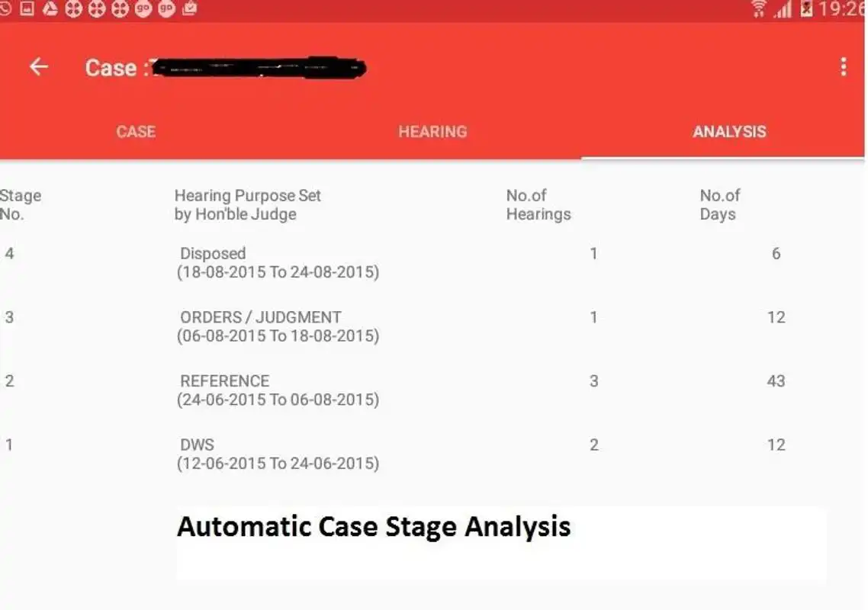Select the ANALYSIS tab
Image resolution: width=868 pixels, height=610 pixels.
coord(729,131)
